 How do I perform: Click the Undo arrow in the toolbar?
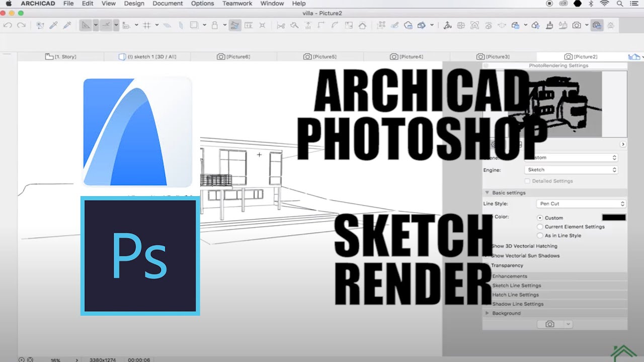[x=8, y=25]
